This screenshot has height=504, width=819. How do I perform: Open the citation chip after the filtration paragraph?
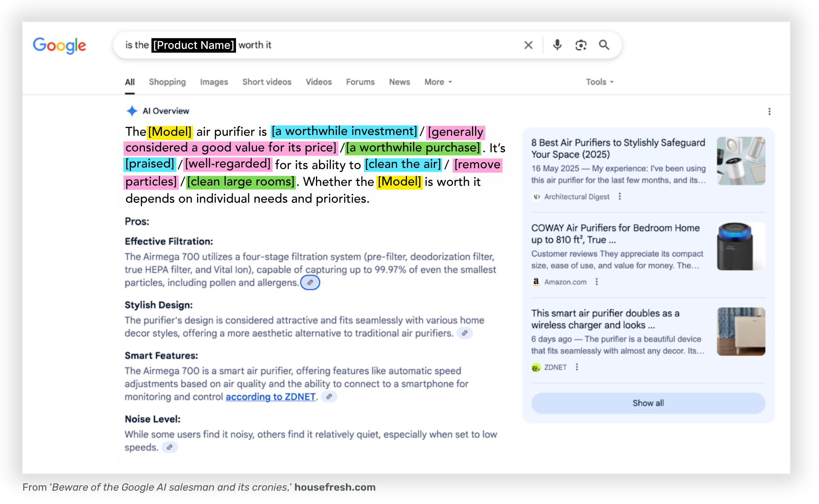pos(310,282)
